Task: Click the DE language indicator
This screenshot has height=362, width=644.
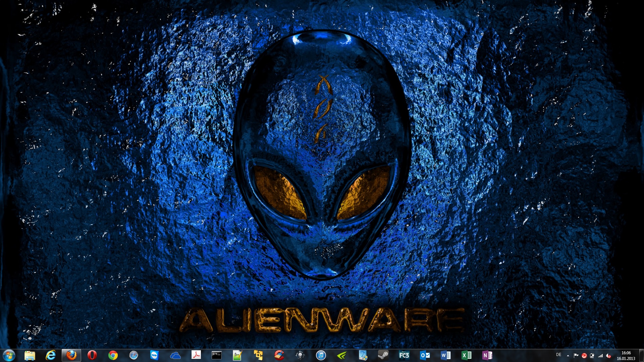Action: click(x=558, y=355)
